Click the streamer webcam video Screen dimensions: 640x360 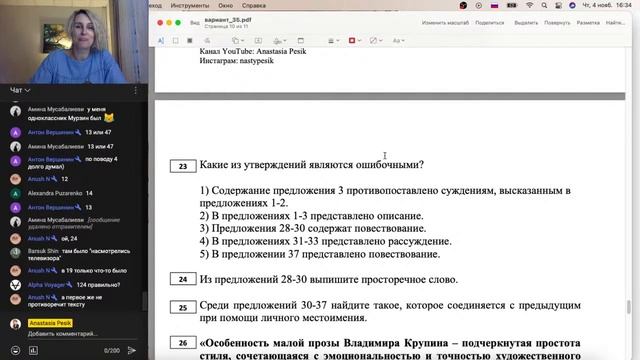tap(74, 41)
